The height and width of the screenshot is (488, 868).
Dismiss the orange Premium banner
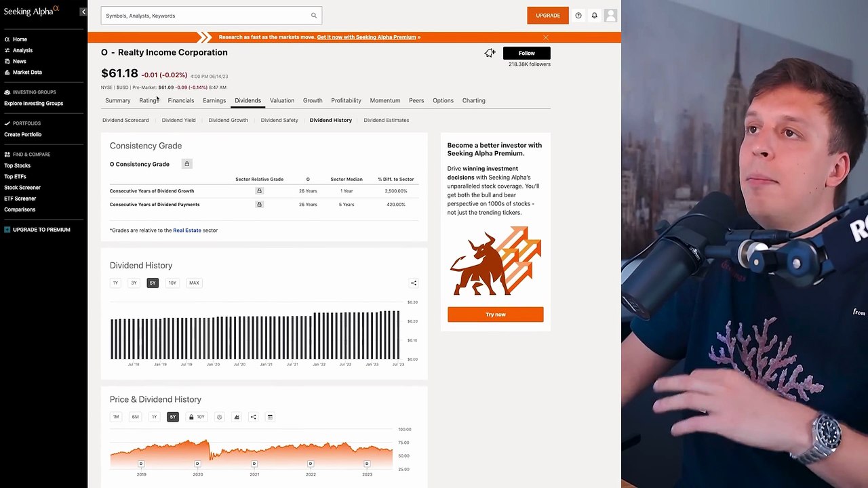(546, 37)
